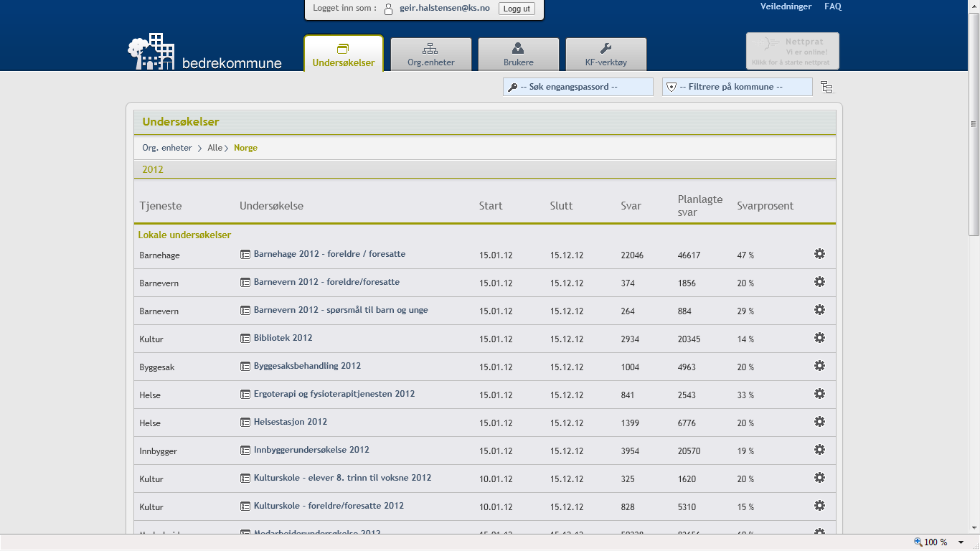Open gear menu for Helsestasjon 2012
Screen dimensions: 980x551
[x=819, y=422]
